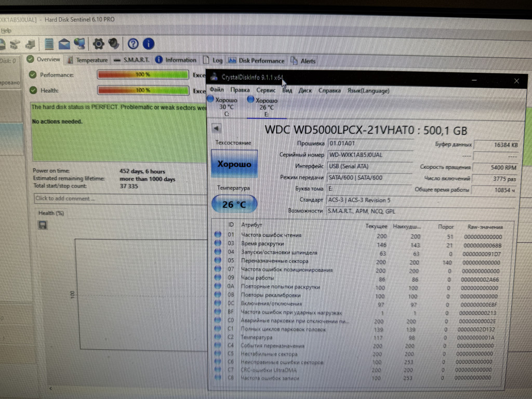Image resolution: width=532 pixels, height=399 pixels.
Task: Open the Диск menu
Action: tap(305, 90)
